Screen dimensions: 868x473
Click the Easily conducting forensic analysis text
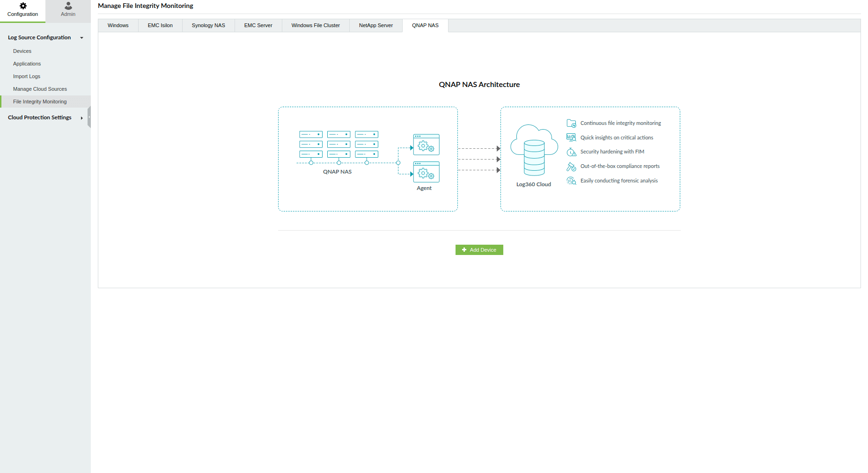pyautogui.click(x=619, y=181)
